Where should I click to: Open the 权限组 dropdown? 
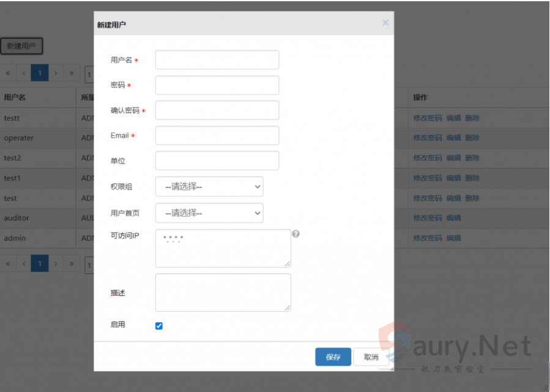click(x=209, y=187)
